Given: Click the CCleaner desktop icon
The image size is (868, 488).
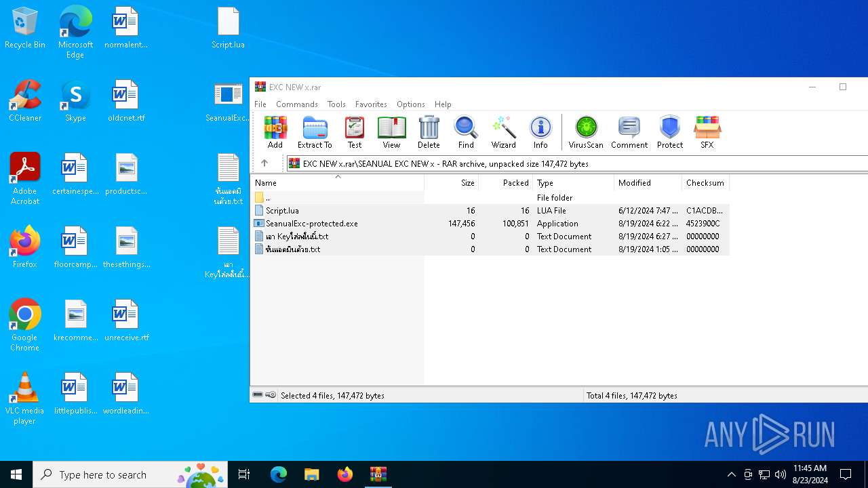Looking at the screenshot, I should (25, 101).
